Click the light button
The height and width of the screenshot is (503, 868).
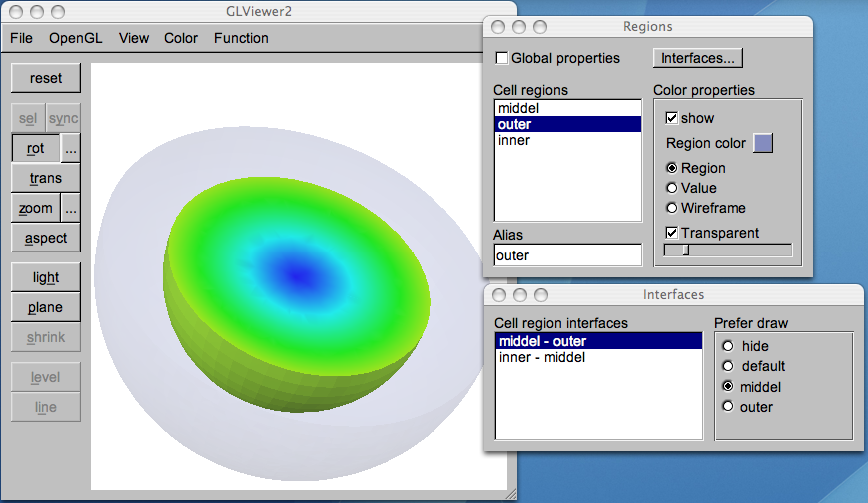click(45, 277)
